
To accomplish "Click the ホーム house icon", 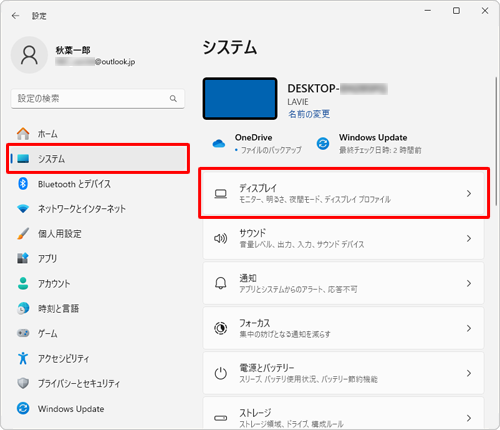I will pyautogui.click(x=23, y=134).
